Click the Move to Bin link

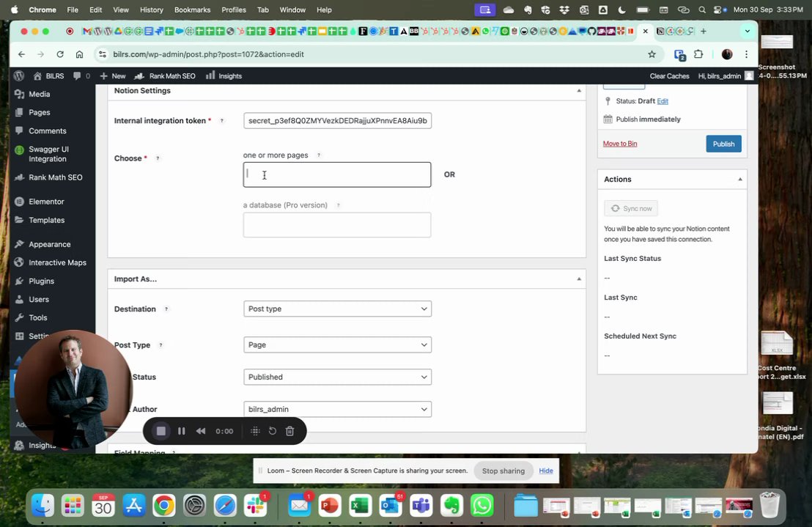click(x=620, y=144)
